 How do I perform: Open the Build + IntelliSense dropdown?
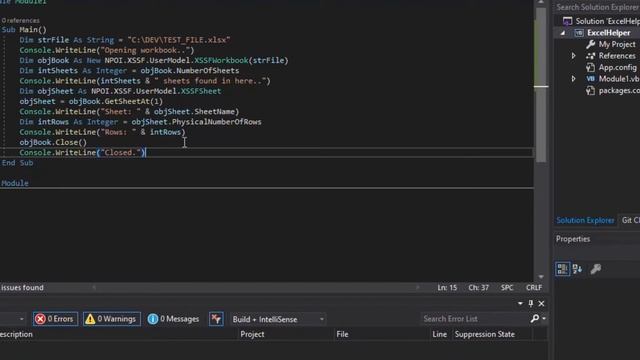point(278,319)
